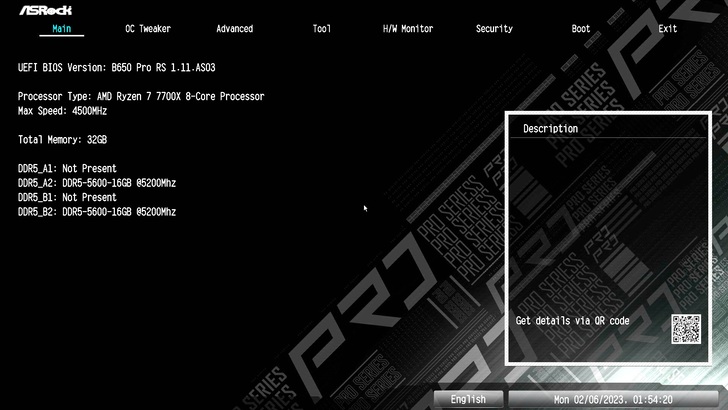Select the DDR5_B2 memory row
This screenshot has height=410, width=728.
97,212
